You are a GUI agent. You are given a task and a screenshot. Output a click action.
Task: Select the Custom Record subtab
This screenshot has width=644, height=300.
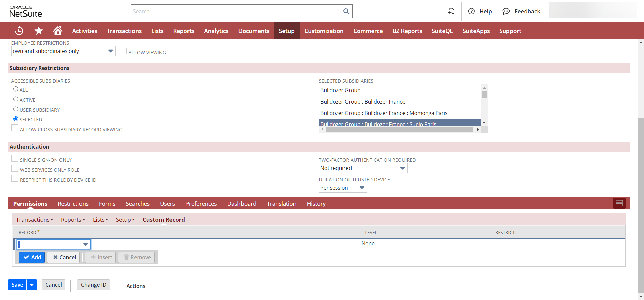[164, 220]
